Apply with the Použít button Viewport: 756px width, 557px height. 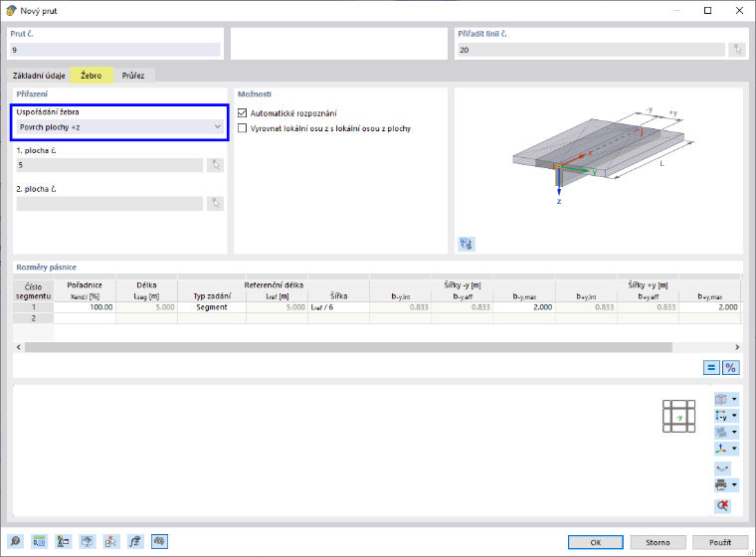tap(720, 542)
